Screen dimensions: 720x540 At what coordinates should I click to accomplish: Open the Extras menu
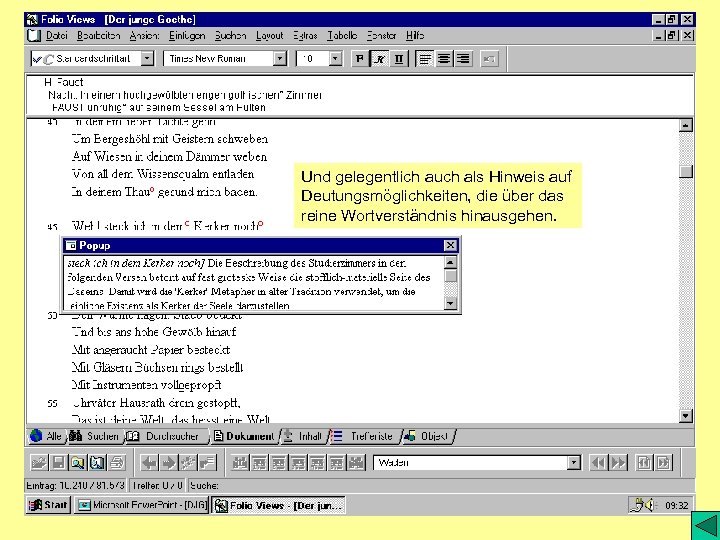tap(305, 35)
